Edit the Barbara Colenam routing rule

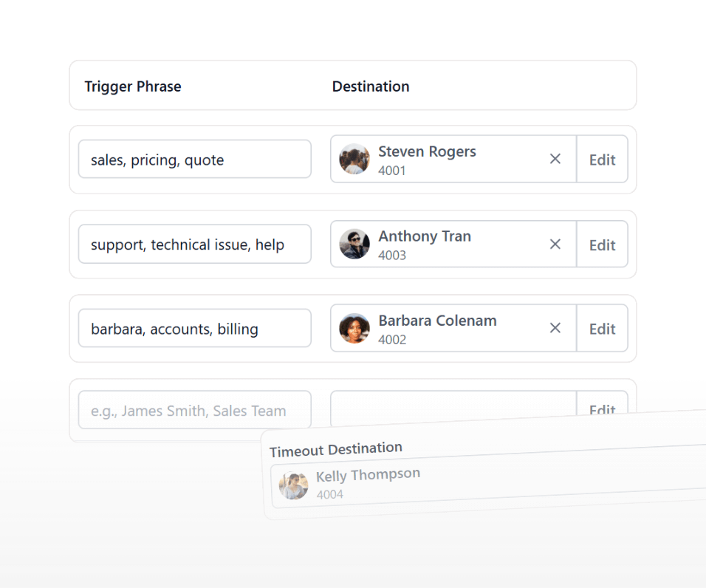602,328
